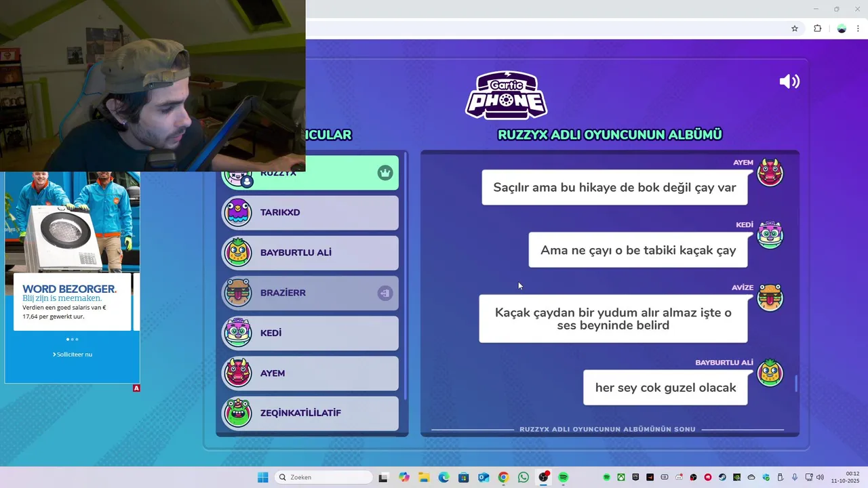Open Outlook from the taskbar
Viewport: 868px width, 488px height.
tap(484, 477)
